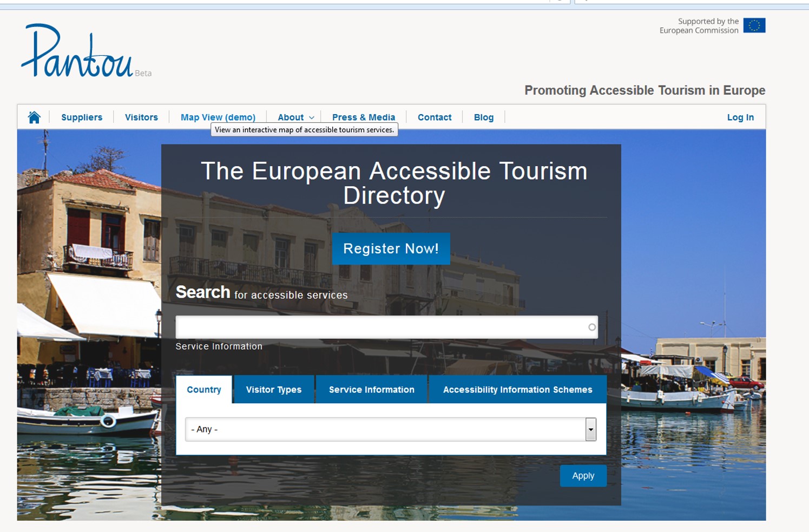Click the Apply button
Screen dimensions: 809x532
click(583, 476)
